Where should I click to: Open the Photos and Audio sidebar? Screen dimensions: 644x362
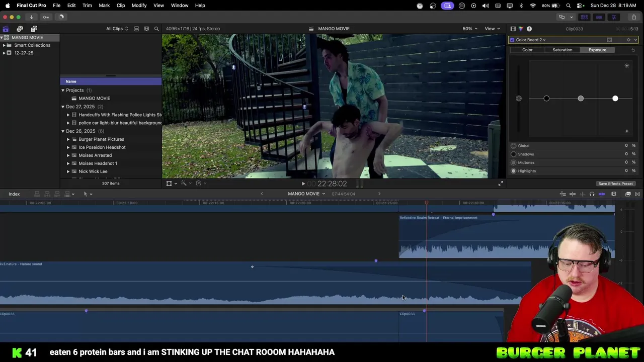pyautogui.click(x=20, y=29)
